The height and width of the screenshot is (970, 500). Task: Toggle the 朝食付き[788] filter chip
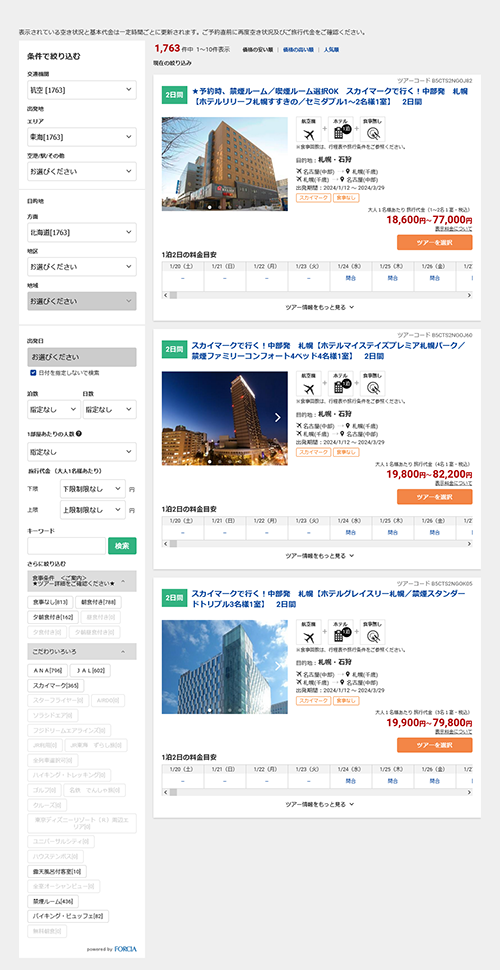99,602
